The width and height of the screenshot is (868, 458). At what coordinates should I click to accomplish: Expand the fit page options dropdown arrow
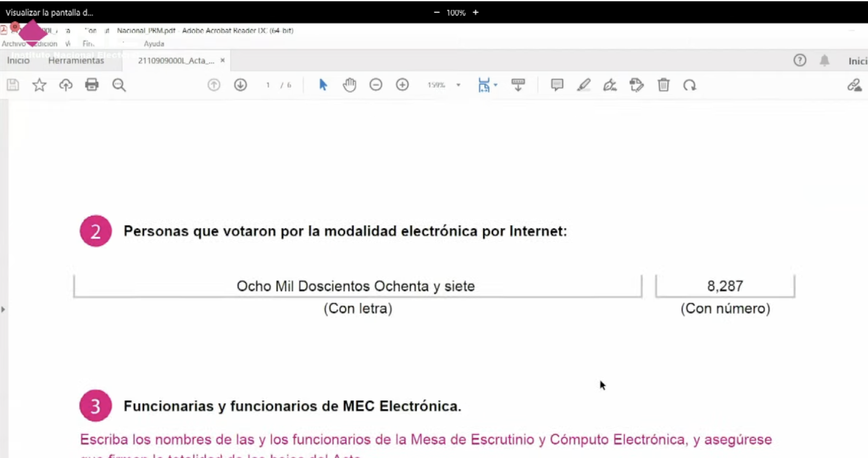coord(496,85)
